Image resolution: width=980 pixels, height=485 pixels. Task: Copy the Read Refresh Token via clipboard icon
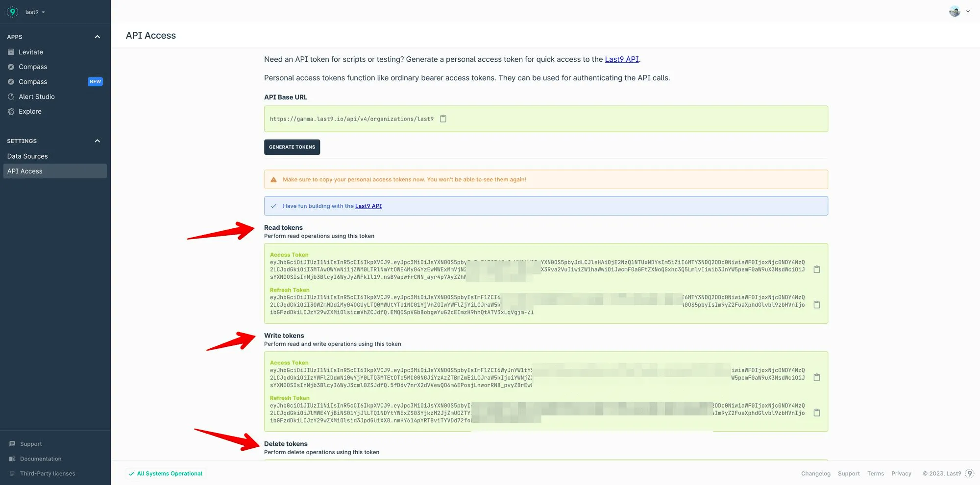(817, 305)
